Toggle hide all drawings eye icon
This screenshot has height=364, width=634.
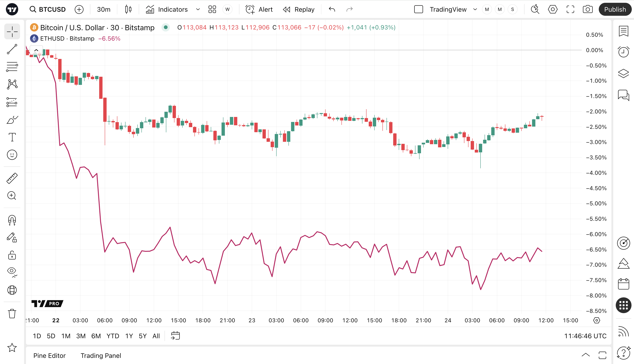[x=12, y=272]
